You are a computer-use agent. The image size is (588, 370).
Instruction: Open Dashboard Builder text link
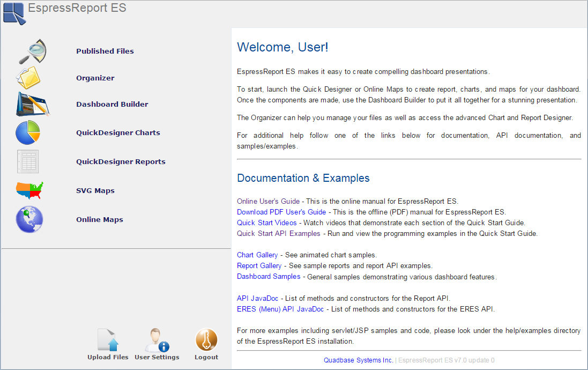coord(112,105)
